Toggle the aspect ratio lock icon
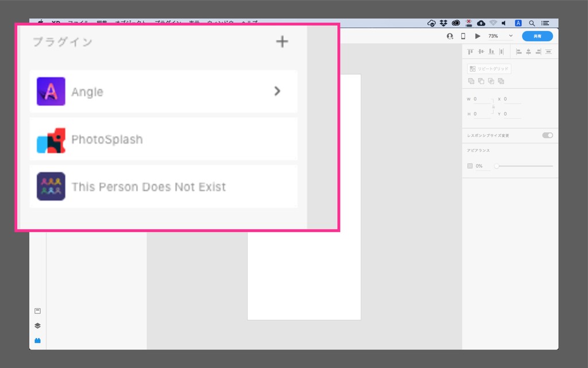Image resolution: width=588 pixels, height=368 pixels. point(493,106)
